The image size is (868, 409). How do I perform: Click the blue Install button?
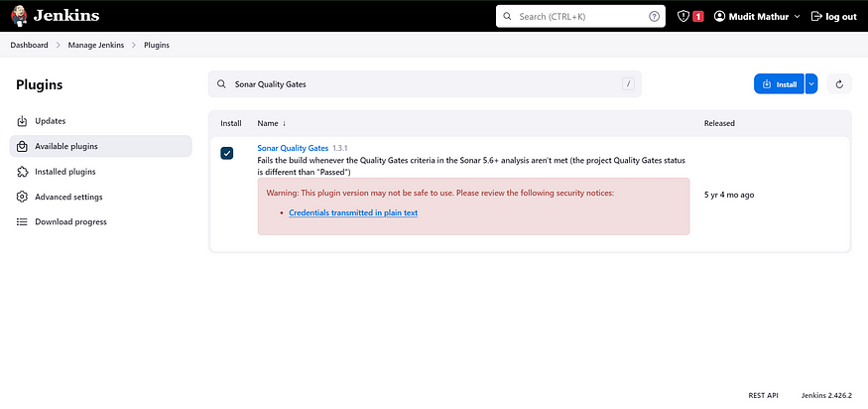(779, 84)
